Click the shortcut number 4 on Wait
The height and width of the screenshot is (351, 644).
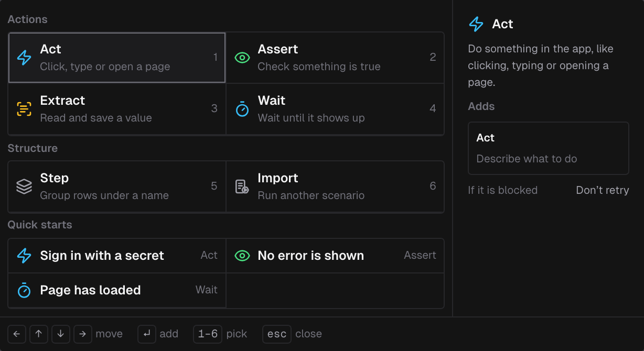coord(433,108)
